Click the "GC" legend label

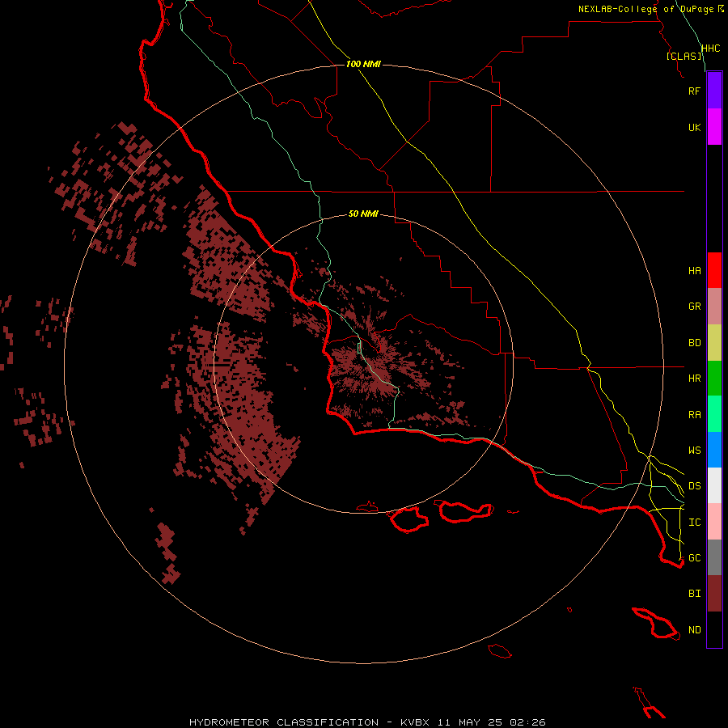694,558
